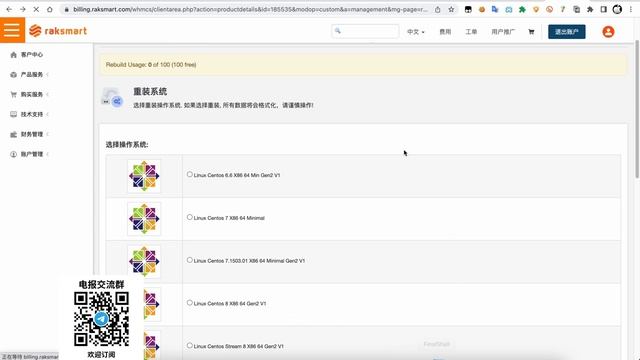The height and width of the screenshot is (360, 640).
Task: Click the 财务管理 chart icon in sidebar
Action: point(13,134)
